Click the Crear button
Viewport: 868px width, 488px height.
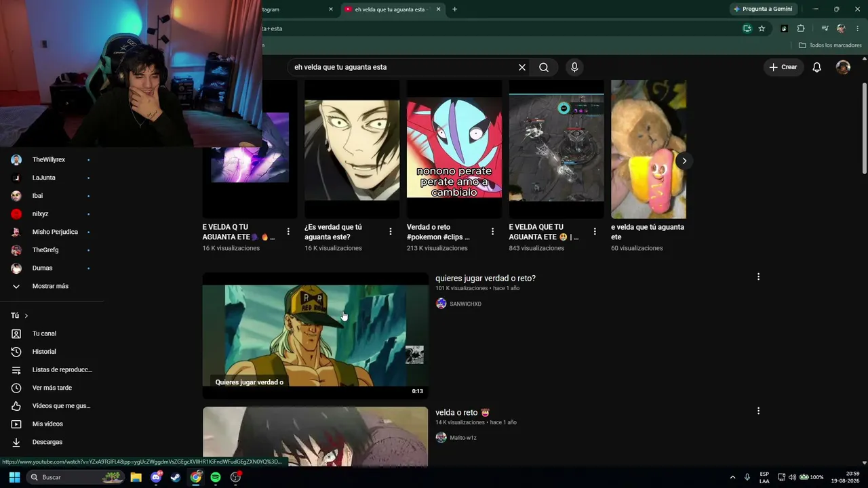783,67
